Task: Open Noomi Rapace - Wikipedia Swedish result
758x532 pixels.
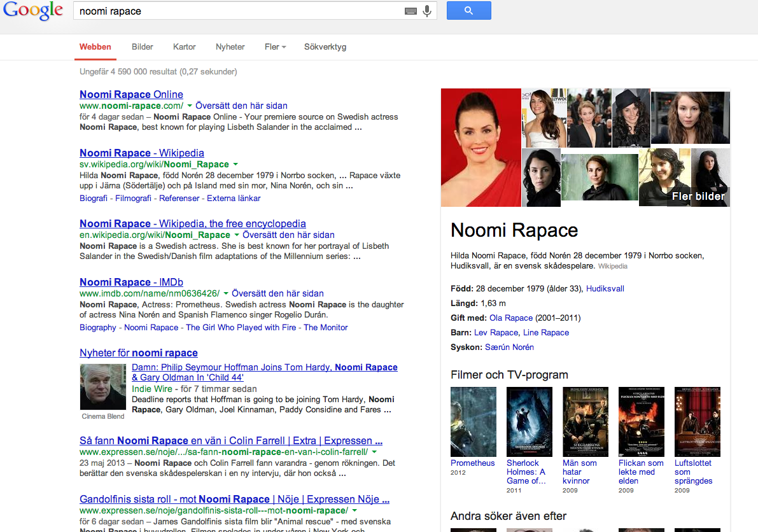Action: coord(142,153)
